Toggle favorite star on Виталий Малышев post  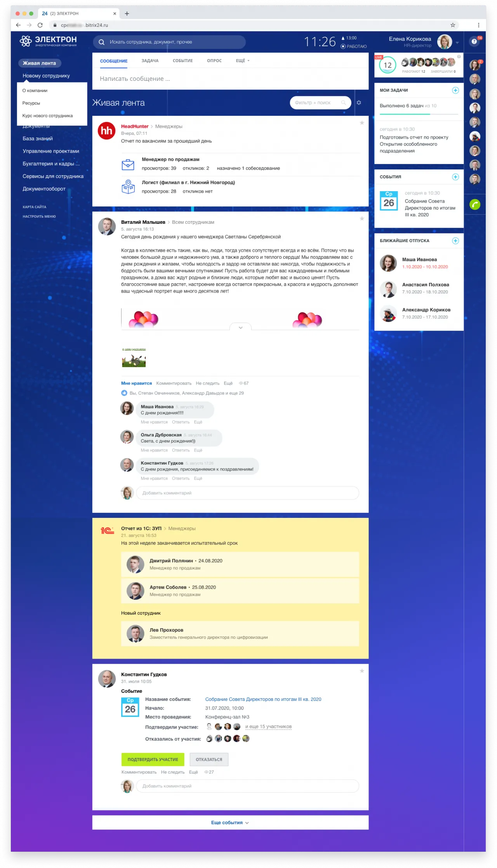[x=362, y=218]
